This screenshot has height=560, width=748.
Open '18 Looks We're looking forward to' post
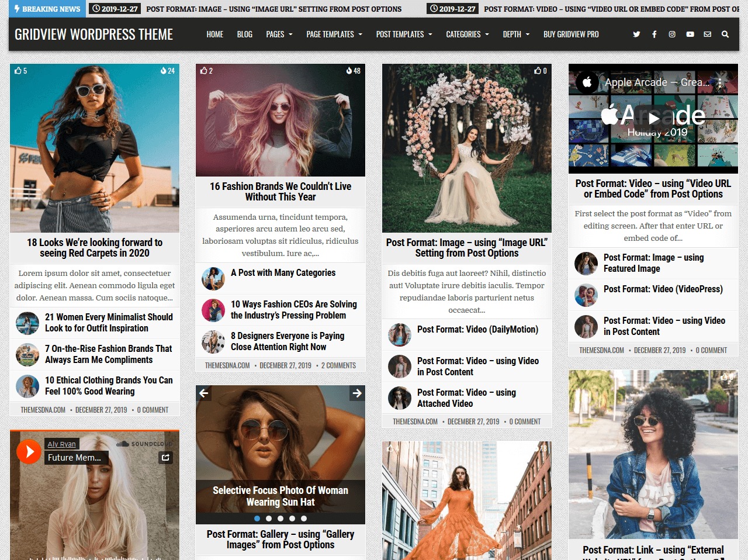tap(95, 248)
